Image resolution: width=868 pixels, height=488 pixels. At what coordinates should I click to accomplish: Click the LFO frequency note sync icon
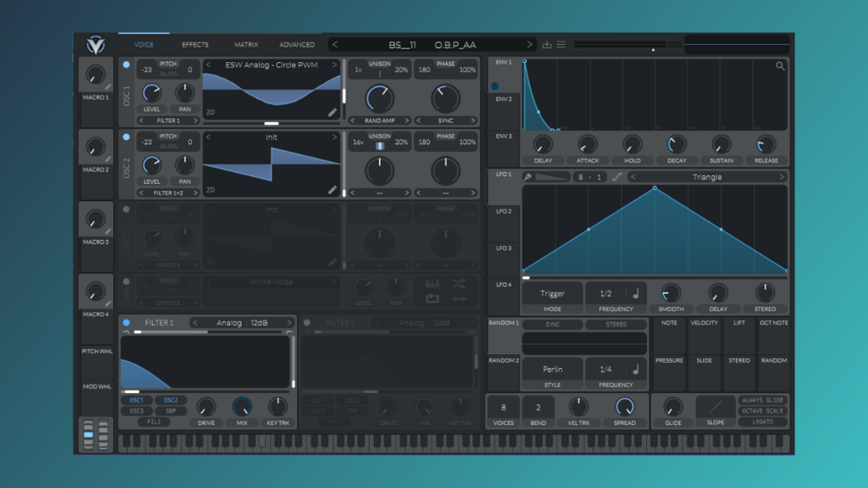636,294
